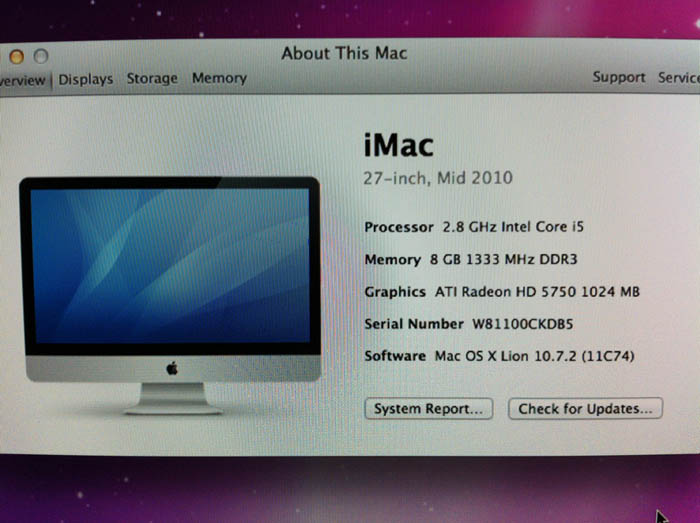Screen dimensions: 700x523
Task: Click the iMac product image
Action: [172, 295]
